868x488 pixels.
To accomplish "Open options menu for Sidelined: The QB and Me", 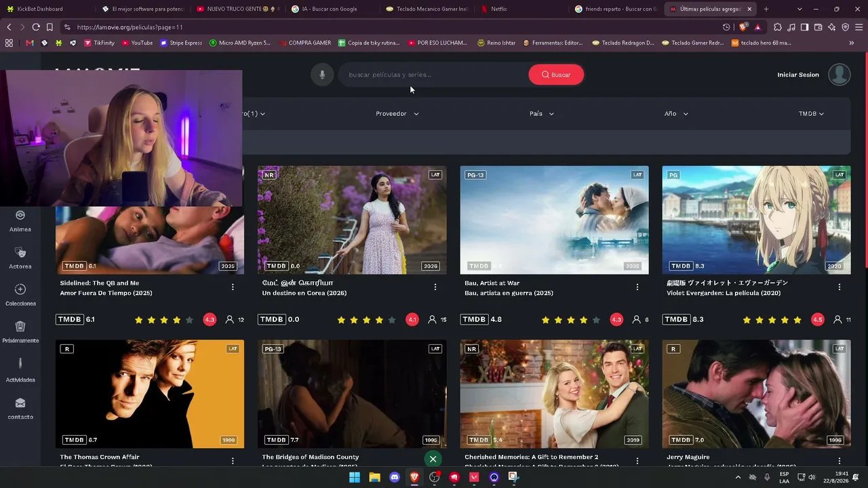I will pos(233,287).
